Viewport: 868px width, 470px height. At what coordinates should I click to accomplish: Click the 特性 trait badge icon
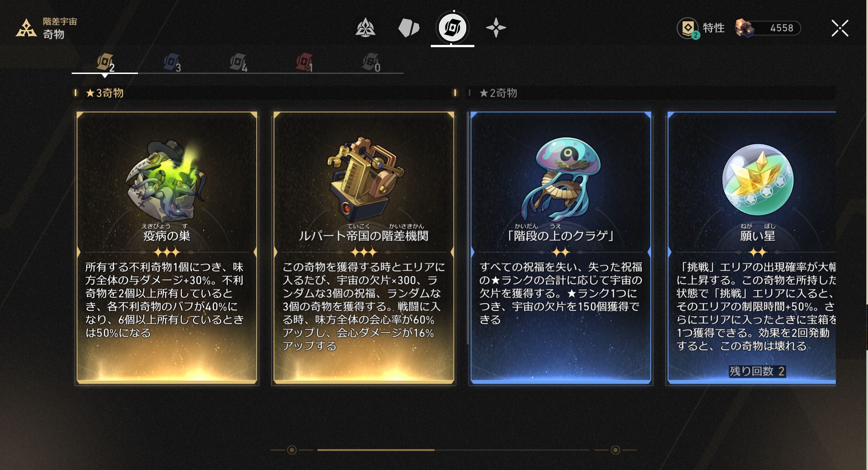point(688,28)
